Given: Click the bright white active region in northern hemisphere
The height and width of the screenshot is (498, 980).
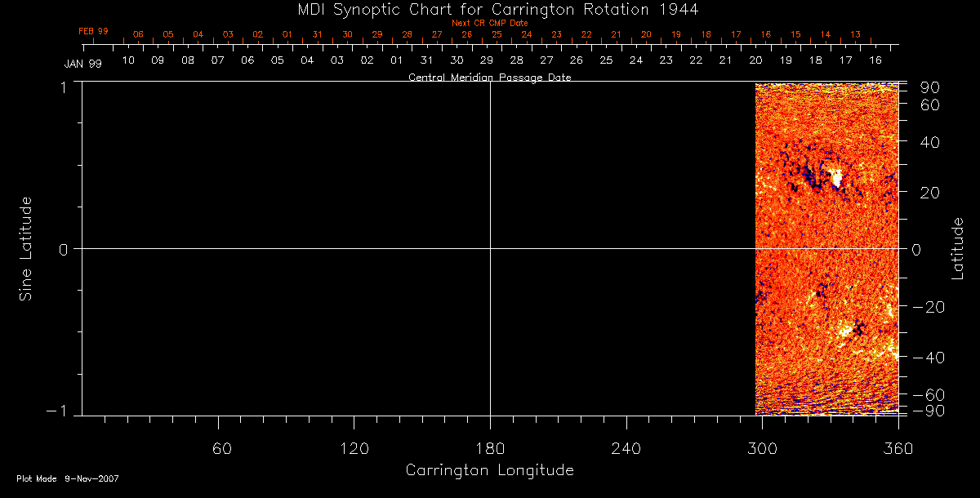Looking at the screenshot, I should [835, 178].
